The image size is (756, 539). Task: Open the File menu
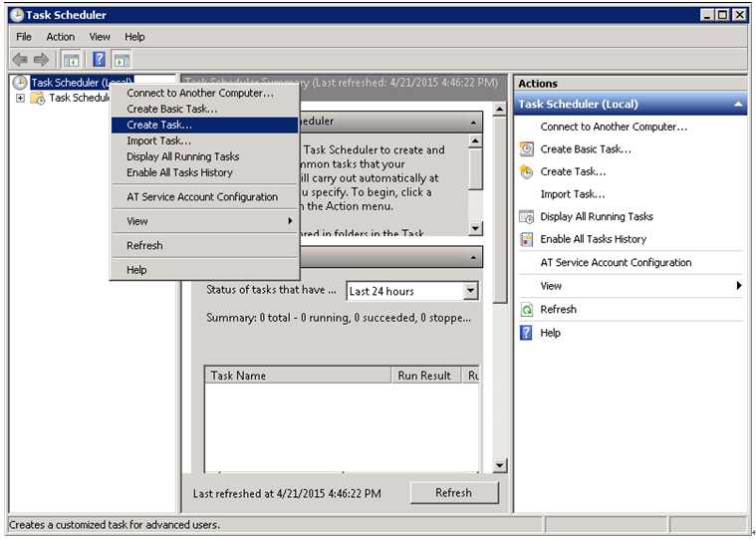pos(24,37)
